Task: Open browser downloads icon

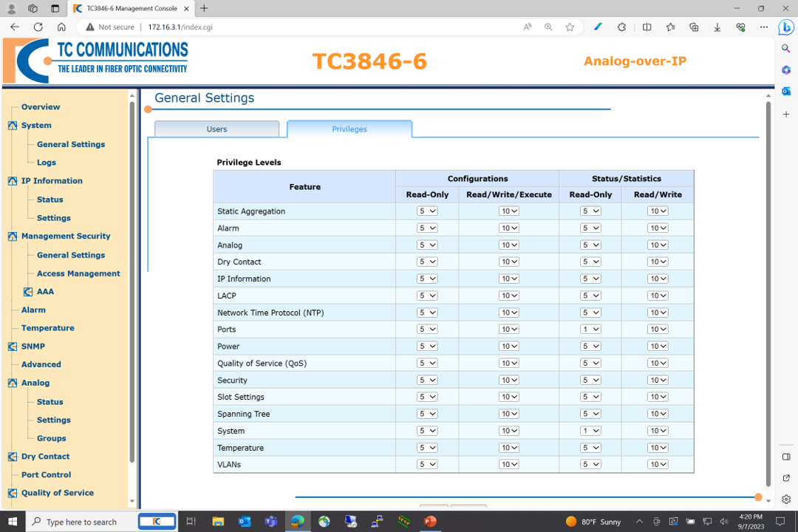Action: pyautogui.click(x=717, y=27)
